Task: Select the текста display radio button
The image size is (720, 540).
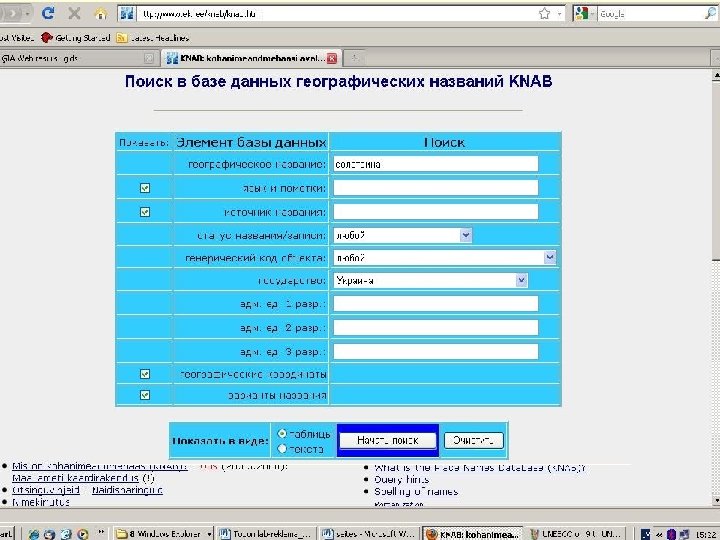Action: pos(282,449)
